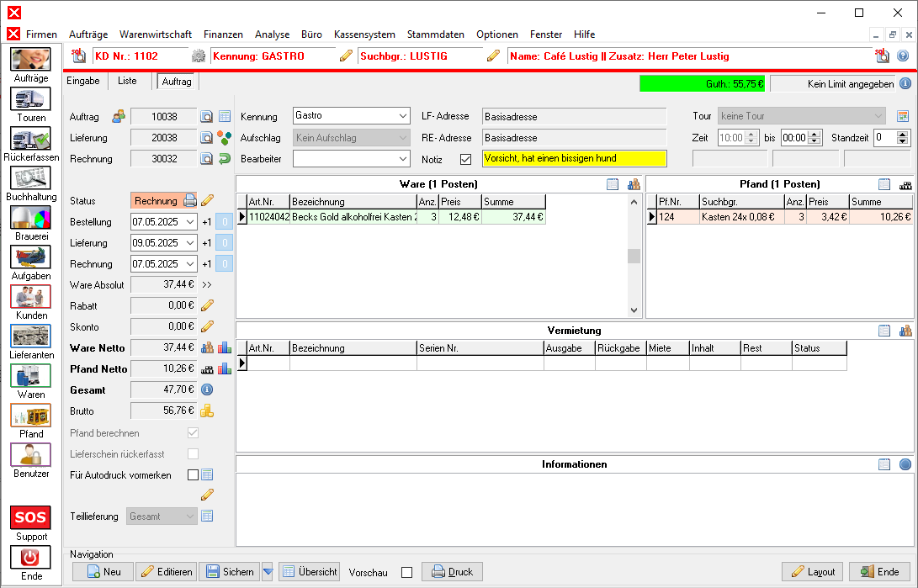The height and width of the screenshot is (588, 918).
Task: Enable the Vorschau checkbox
Action: [406, 572]
